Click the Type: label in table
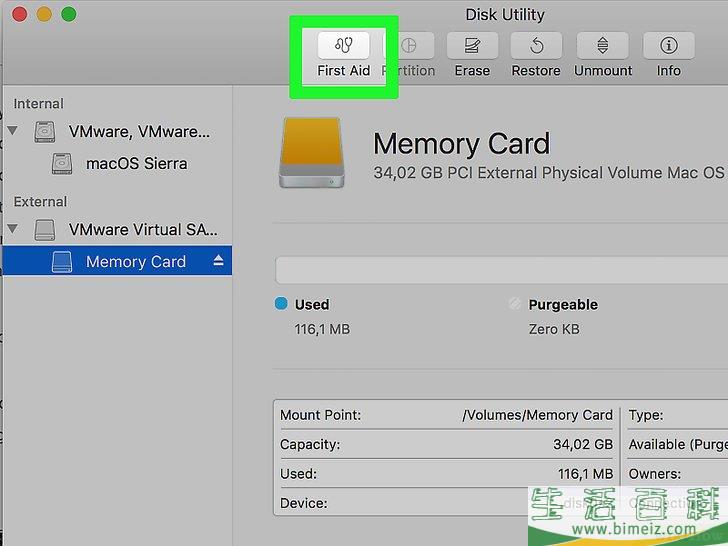 click(x=646, y=415)
